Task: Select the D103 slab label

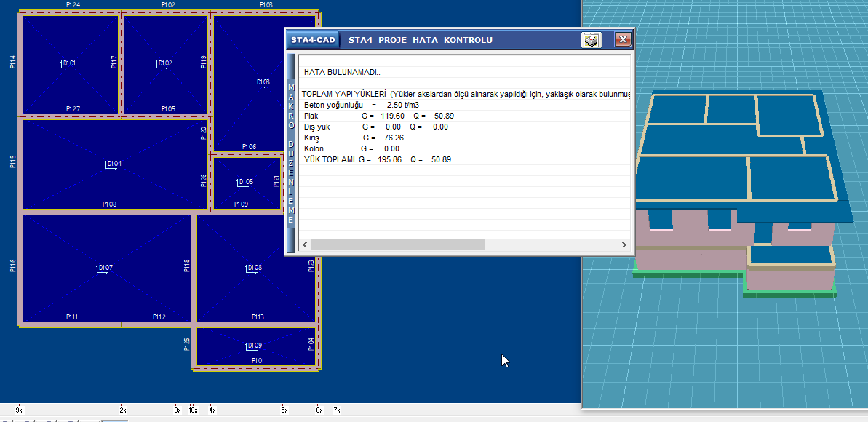Action: pos(262,82)
